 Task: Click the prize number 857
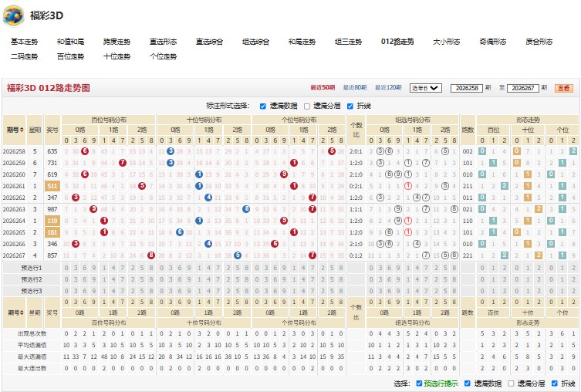(x=52, y=255)
